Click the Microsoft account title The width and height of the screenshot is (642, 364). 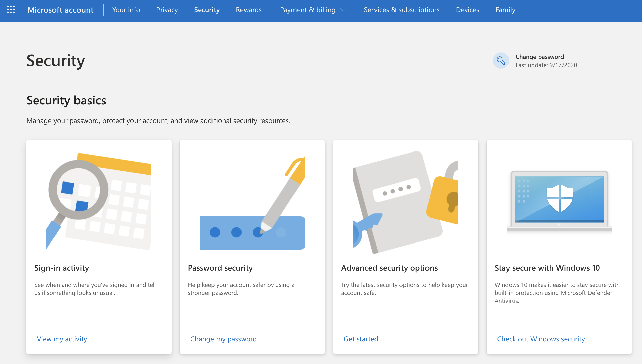60,10
